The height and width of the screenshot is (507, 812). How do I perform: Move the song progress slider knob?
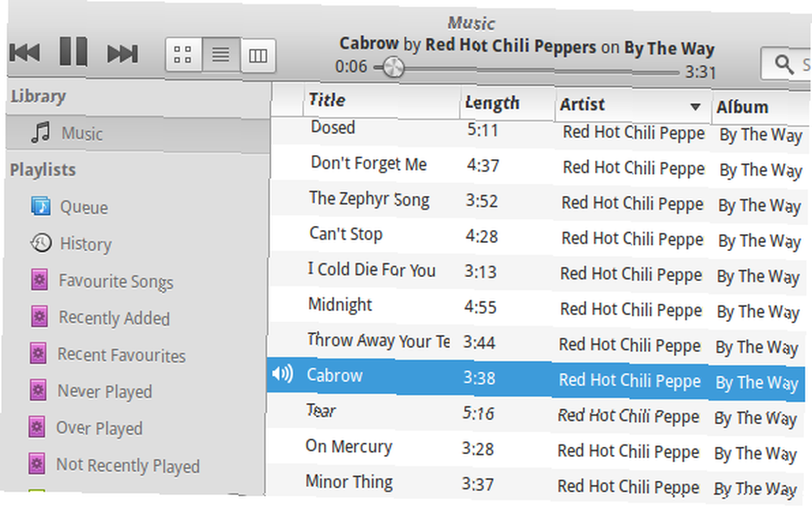393,67
